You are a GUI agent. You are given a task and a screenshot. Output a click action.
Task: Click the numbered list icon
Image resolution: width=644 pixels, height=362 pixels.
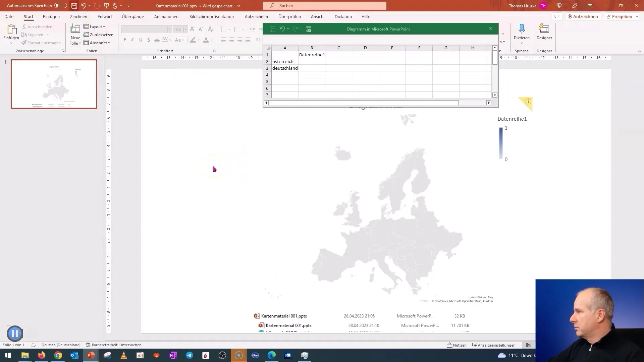point(237,29)
